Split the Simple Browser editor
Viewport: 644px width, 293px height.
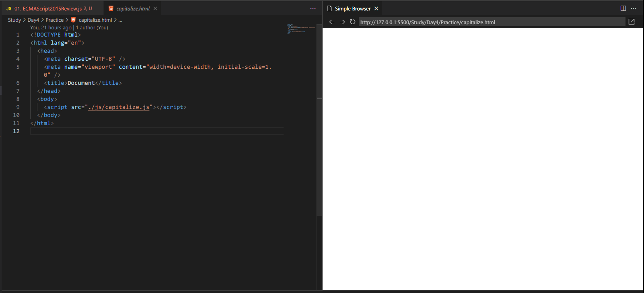(623, 8)
